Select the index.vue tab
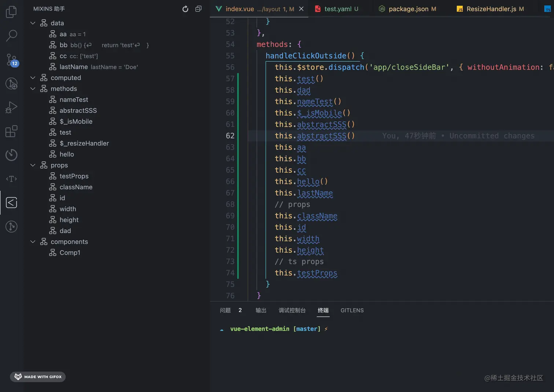554x392 pixels. tap(260, 9)
